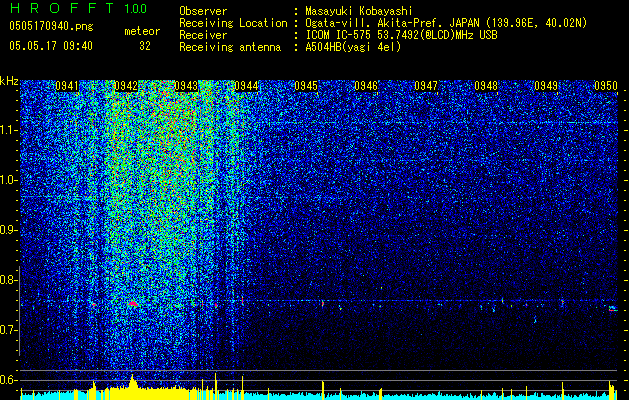Viewport: 629px width, 400px height.
Task: Click the date stamp 05.05.17 09:40
Action: [51, 46]
